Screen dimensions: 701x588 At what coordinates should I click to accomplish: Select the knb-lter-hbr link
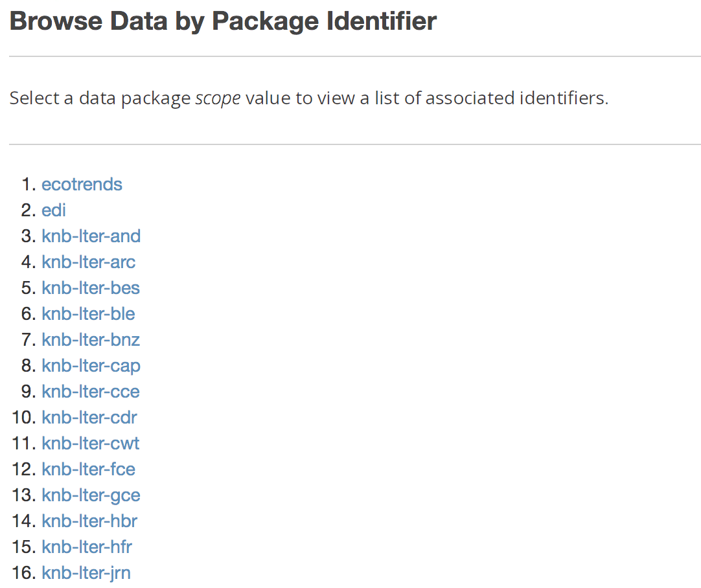[x=89, y=521]
